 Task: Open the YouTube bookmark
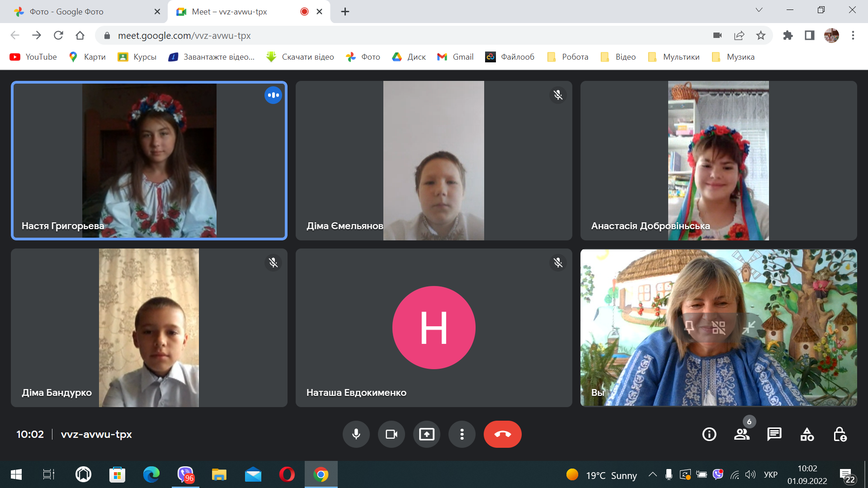(x=33, y=57)
